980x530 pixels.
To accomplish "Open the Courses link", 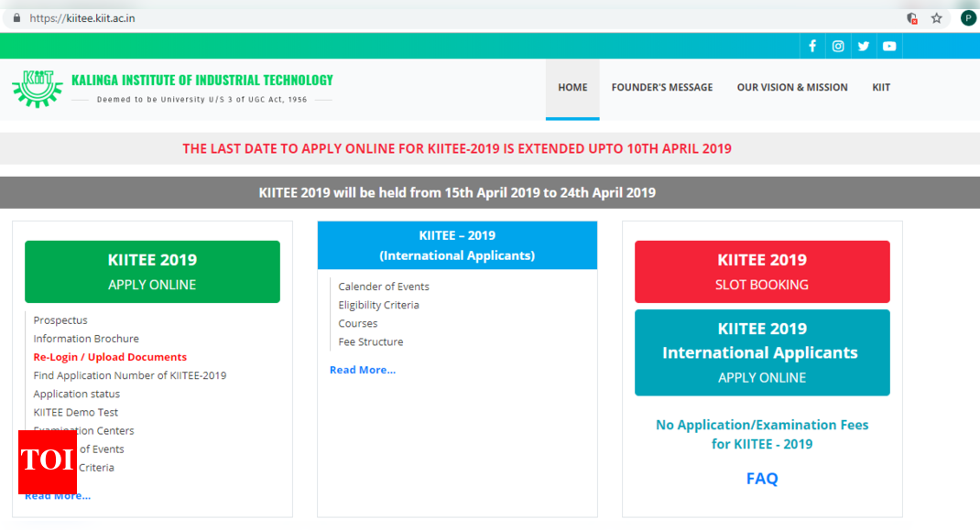I will click(x=357, y=323).
